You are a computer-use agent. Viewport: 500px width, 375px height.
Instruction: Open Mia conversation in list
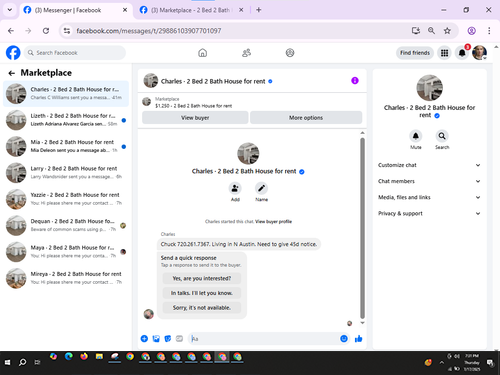pyautogui.click(x=66, y=146)
